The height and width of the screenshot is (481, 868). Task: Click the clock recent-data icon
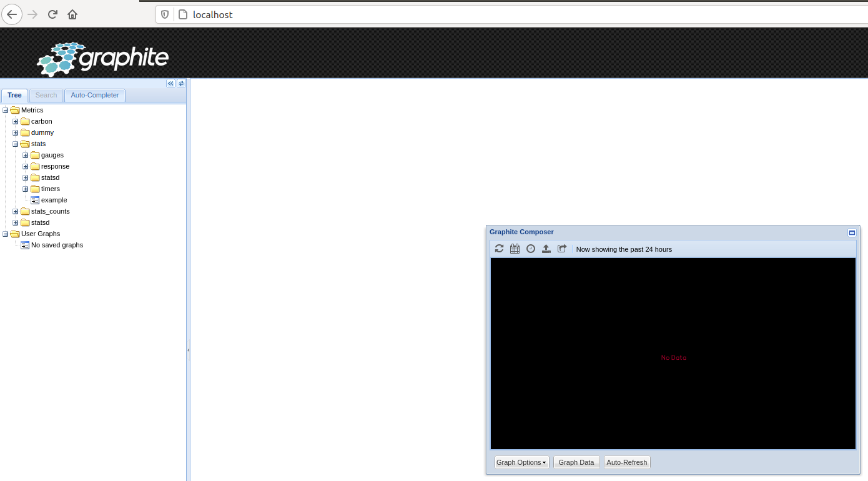click(x=531, y=249)
